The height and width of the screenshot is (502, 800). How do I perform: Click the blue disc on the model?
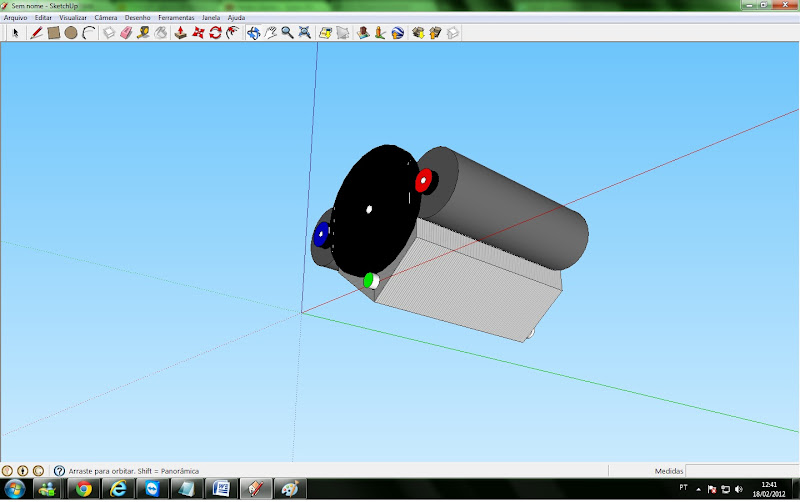[x=321, y=235]
